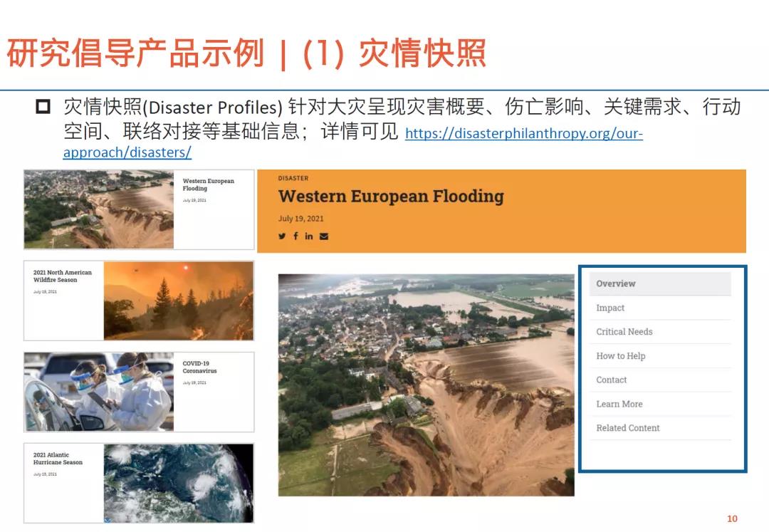This screenshot has width=769, height=532.
Task: Open the 2021 North American Wildfire Season title
Action: (62, 276)
